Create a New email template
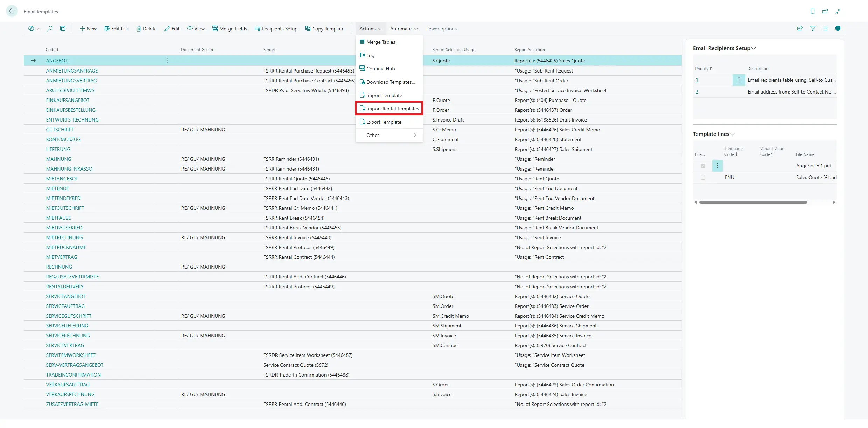Image resolution: width=868 pixels, height=428 pixels. pyautogui.click(x=88, y=29)
